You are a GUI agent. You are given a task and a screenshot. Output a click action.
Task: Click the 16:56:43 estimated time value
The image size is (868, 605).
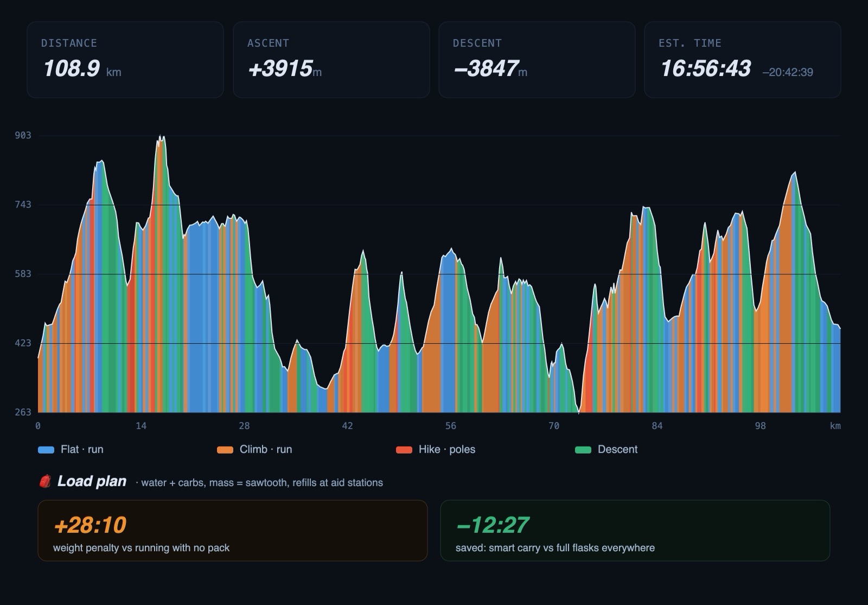(705, 69)
